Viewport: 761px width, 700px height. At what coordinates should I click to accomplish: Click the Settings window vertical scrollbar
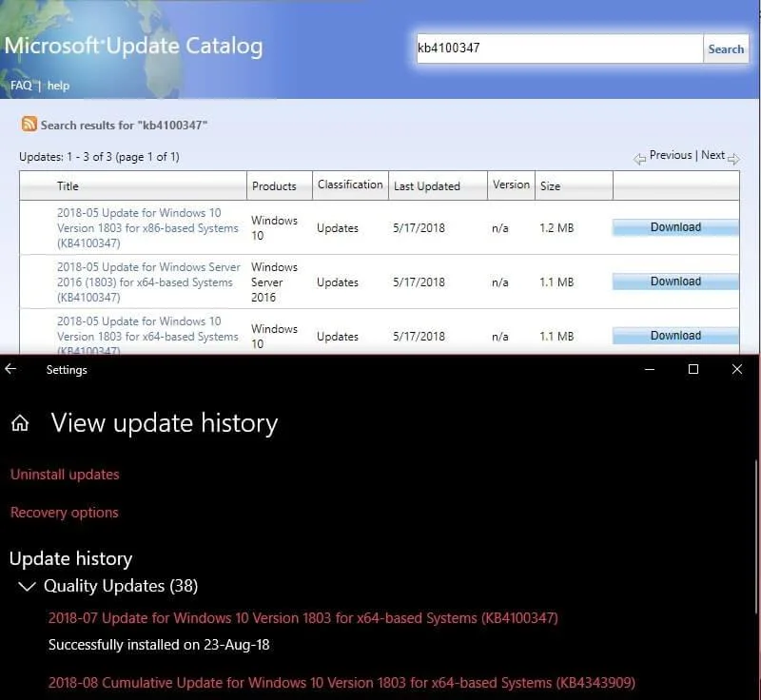point(756,536)
